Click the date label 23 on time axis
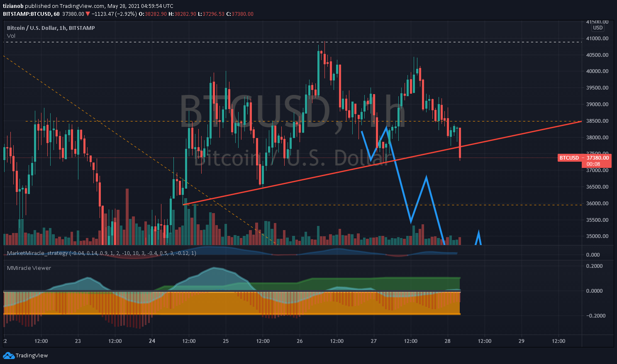The image size is (617, 364). coord(78,341)
